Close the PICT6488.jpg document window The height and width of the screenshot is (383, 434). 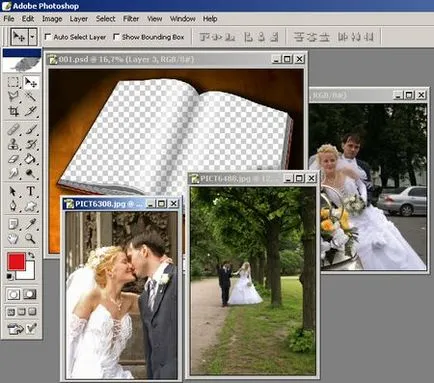[x=311, y=179]
